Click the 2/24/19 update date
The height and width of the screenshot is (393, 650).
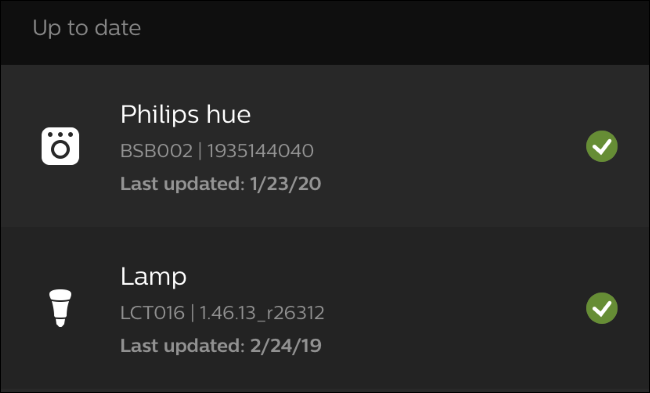pos(286,346)
